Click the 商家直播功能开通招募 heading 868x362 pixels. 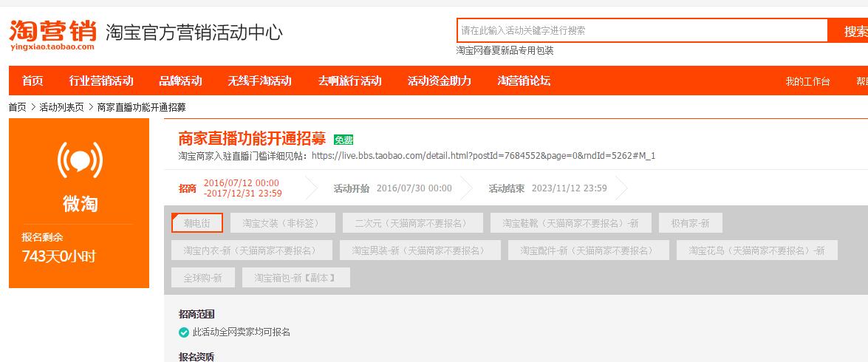point(252,138)
